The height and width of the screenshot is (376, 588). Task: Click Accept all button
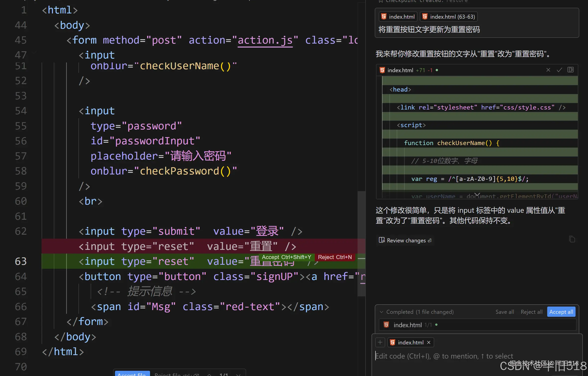coord(561,312)
